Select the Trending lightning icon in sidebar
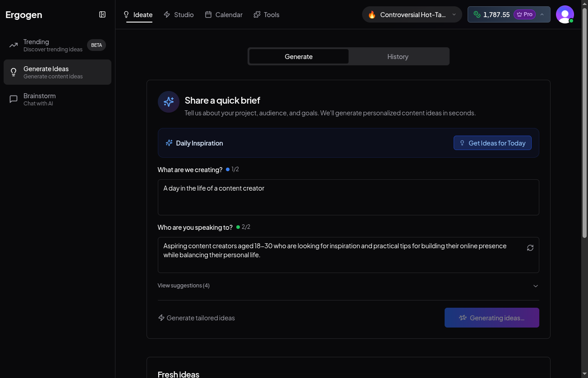Screen dimensions: 588x378 coord(14,45)
